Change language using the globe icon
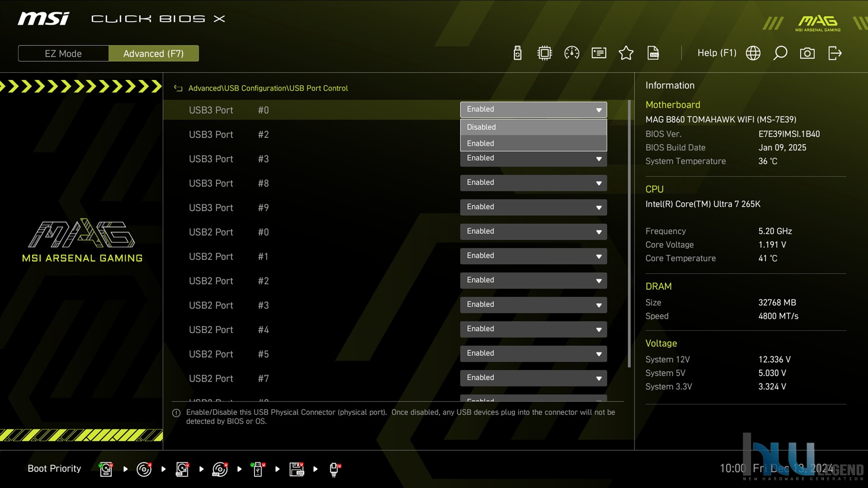Viewport: 868px width, 488px height. click(x=753, y=53)
